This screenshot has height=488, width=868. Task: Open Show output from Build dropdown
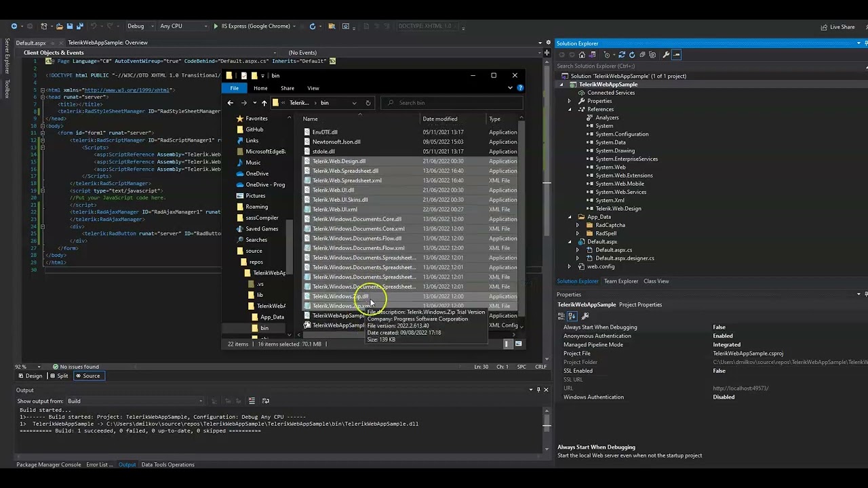pos(134,401)
